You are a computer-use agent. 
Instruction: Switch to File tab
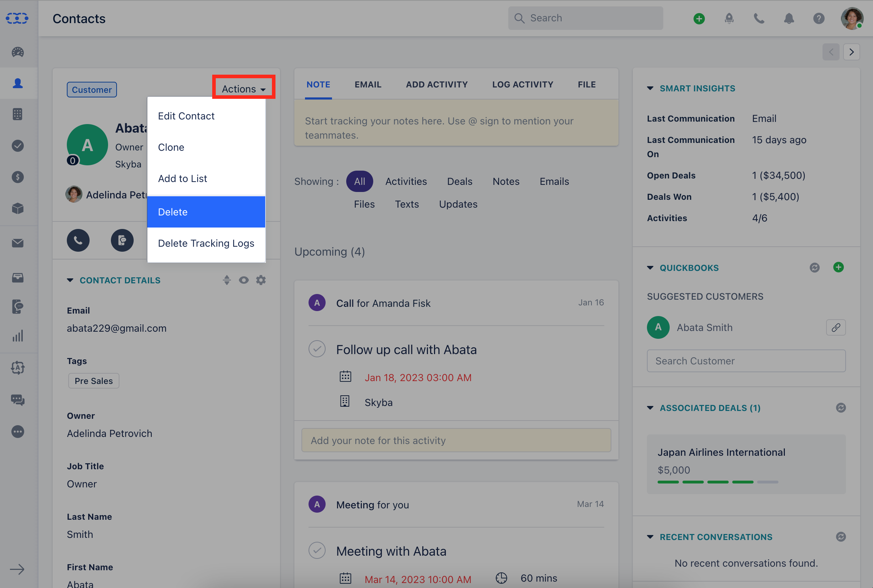pyautogui.click(x=586, y=84)
